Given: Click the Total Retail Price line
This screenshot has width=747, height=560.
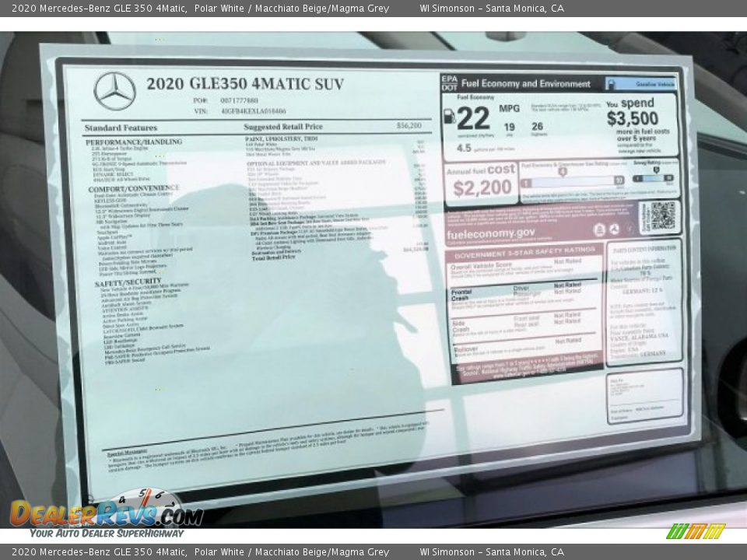Looking at the screenshot, I should (274, 257).
